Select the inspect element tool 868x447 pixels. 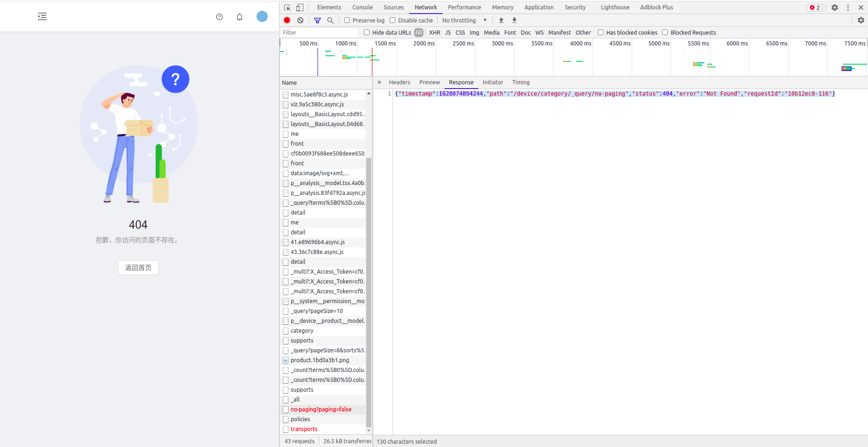pyautogui.click(x=287, y=8)
